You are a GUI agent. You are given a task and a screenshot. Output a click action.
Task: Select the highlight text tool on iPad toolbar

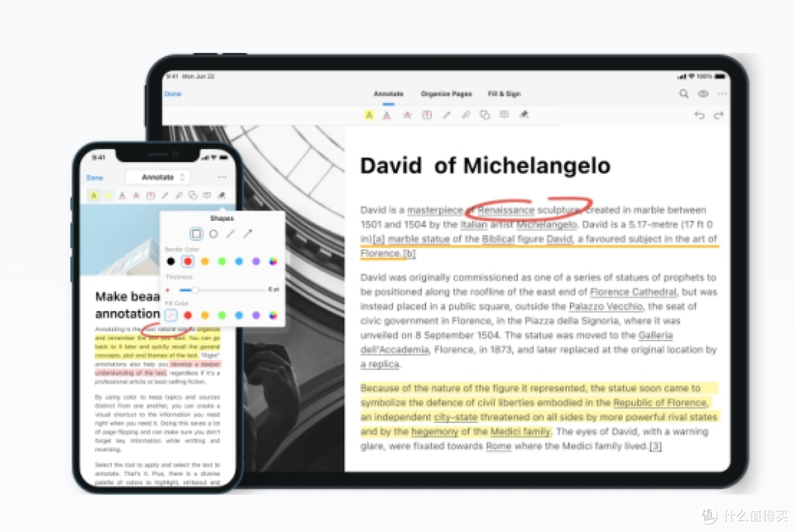pyautogui.click(x=369, y=115)
